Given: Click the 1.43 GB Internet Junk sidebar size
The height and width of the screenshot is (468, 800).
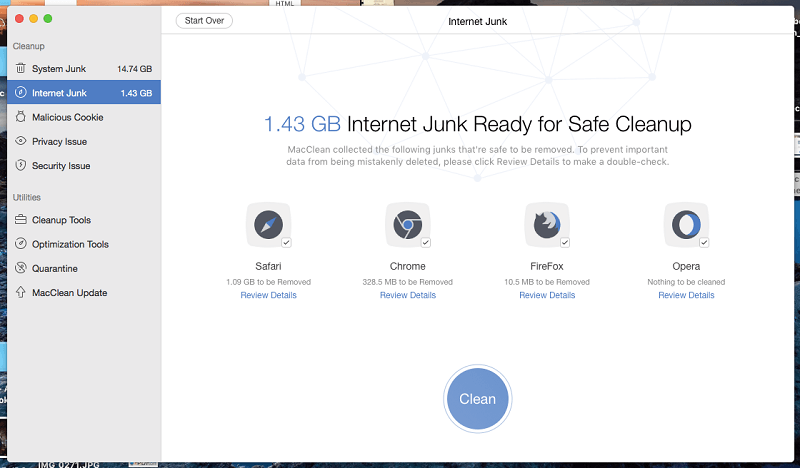Looking at the screenshot, I should click(x=136, y=93).
